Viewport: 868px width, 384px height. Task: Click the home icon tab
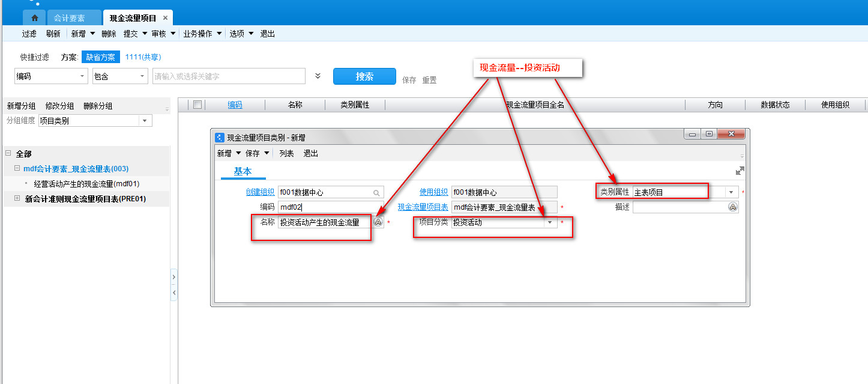coord(34,18)
